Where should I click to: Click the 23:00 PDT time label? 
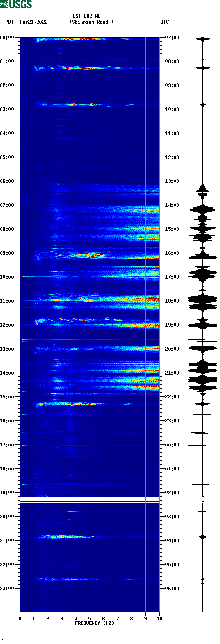click(x=7, y=589)
